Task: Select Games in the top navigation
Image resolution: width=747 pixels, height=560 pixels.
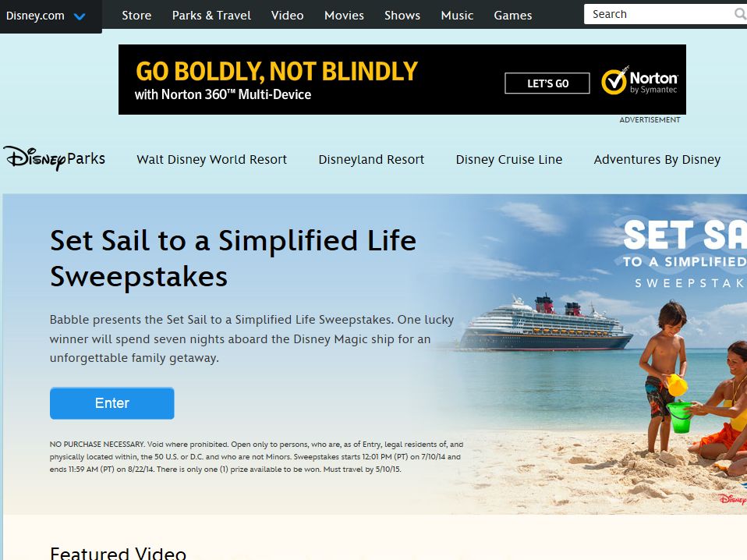Action: pyautogui.click(x=513, y=16)
